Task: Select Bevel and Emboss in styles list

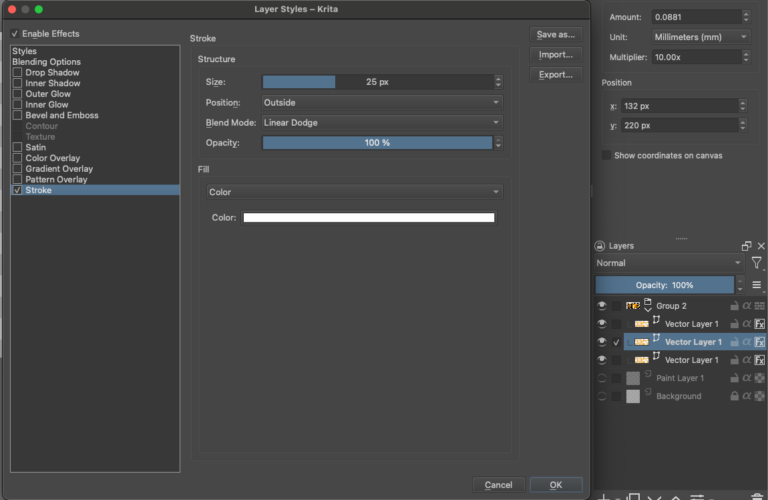Action: [x=61, y=115]
